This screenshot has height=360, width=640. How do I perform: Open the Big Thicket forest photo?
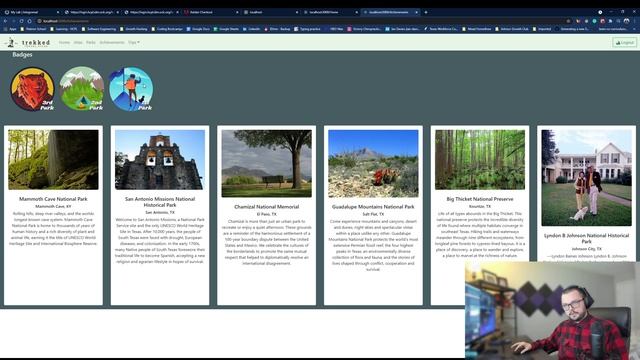click(x=480, y=160)
